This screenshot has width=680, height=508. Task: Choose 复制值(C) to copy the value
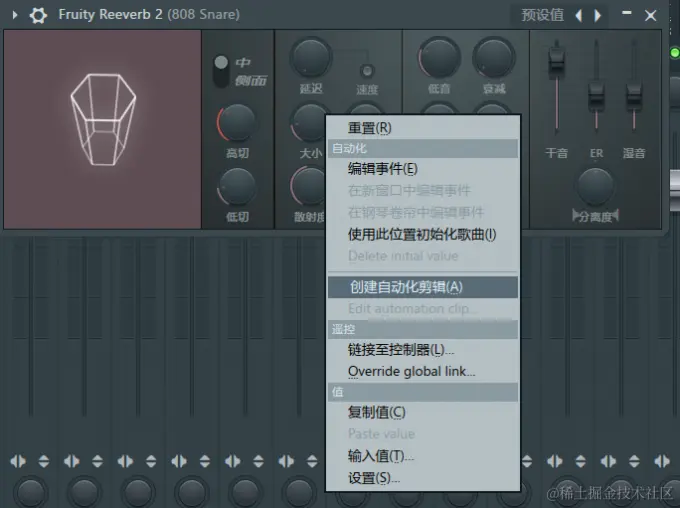coord(423,412)
